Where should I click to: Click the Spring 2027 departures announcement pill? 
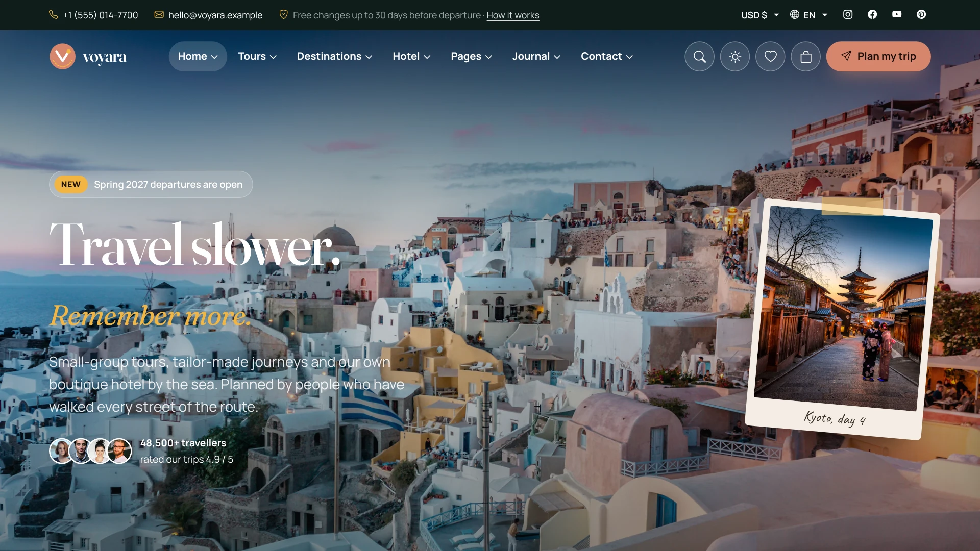151,184
